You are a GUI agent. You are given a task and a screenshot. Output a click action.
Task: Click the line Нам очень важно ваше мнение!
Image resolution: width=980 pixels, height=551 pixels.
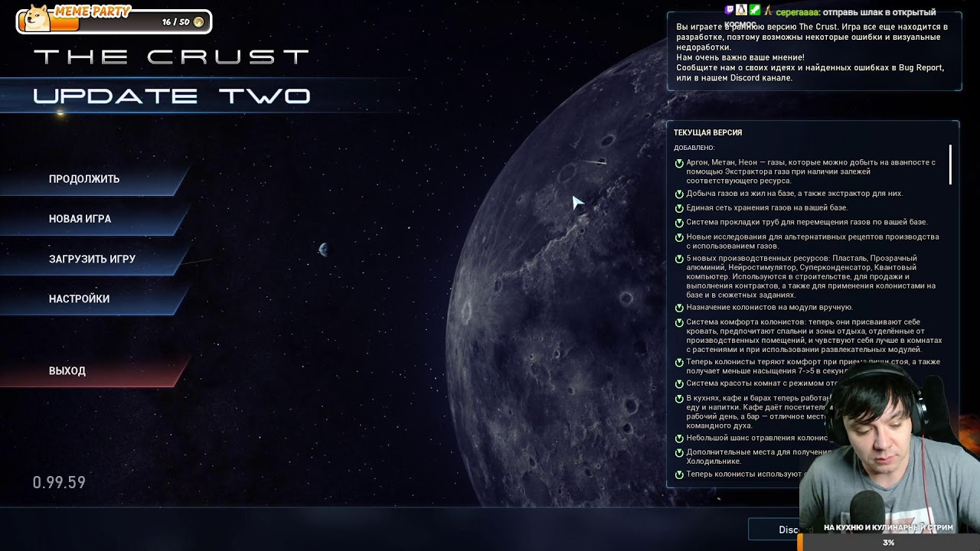(x=740, y=57)
